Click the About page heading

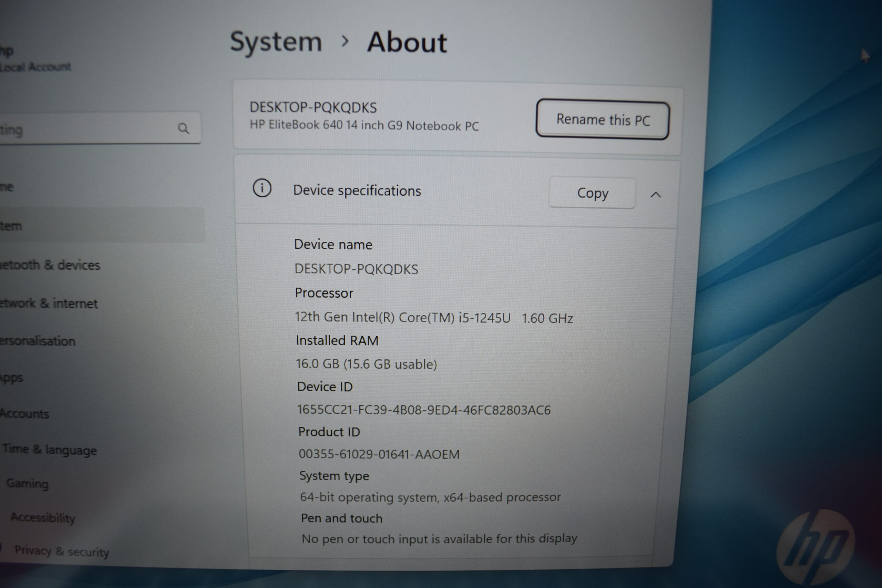point(407,42)
